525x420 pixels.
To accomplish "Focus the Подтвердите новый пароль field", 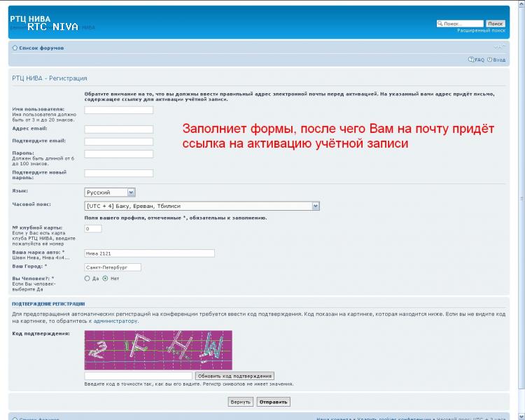I will (119, 173).
